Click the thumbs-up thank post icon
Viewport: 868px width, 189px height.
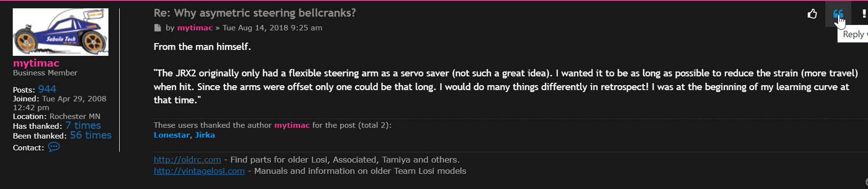813,14
